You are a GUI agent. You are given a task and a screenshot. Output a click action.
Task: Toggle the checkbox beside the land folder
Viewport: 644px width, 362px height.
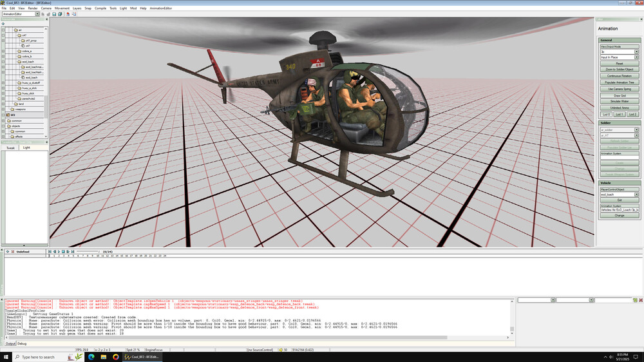tap(3, 104)
